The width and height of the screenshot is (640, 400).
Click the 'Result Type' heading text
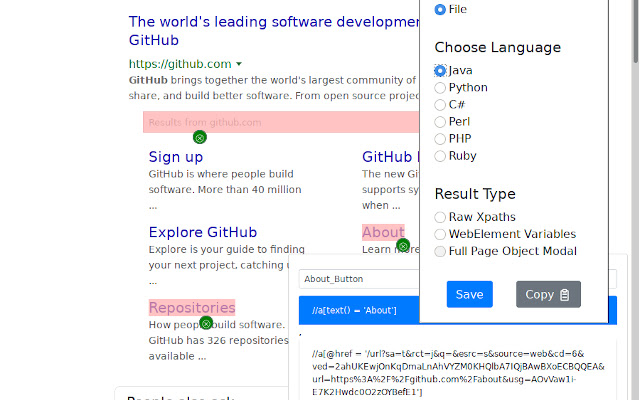pos(475,194)
